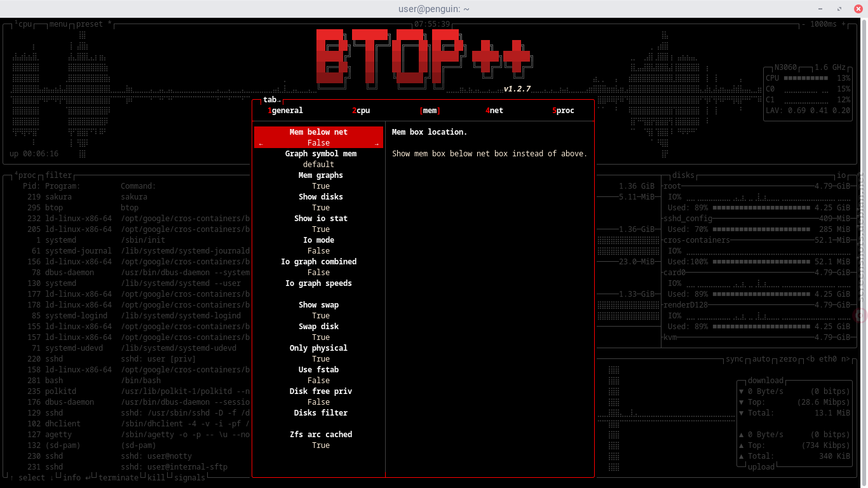868x488 pixels.
Task: Click the io label in disks box
Action: (x=841, y=175)
